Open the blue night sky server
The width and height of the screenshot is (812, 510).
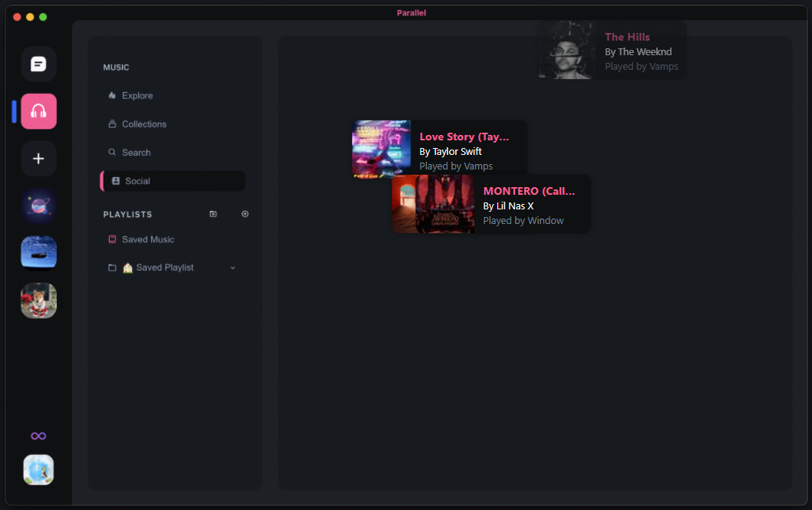click(38, 253)
